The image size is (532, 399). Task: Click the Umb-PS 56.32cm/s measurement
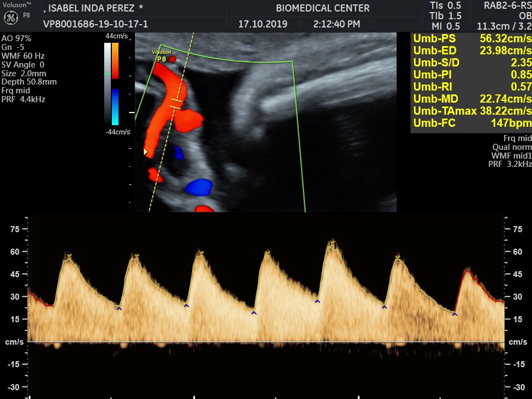pyautogui.click(x=472, y=39)
